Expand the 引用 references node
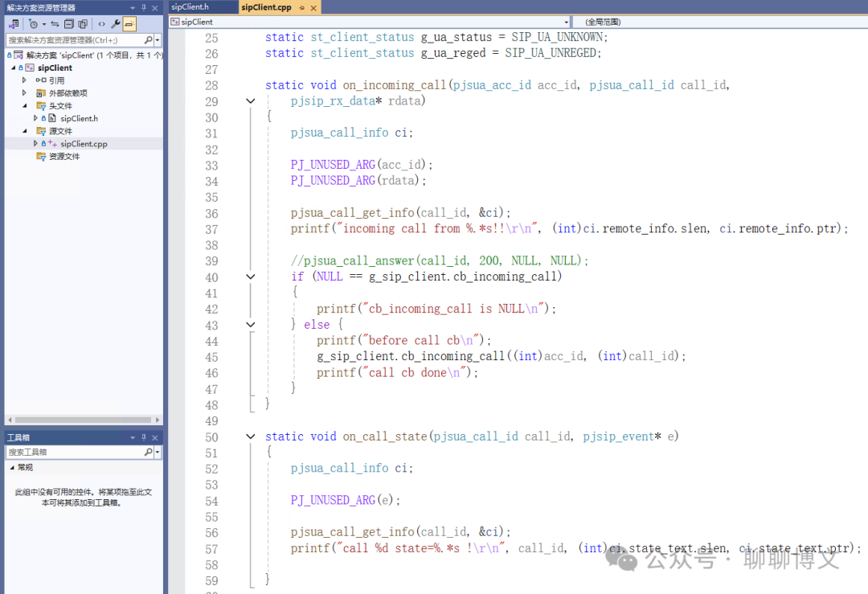Viewport: 868px width, 594px height. point(24,80)
